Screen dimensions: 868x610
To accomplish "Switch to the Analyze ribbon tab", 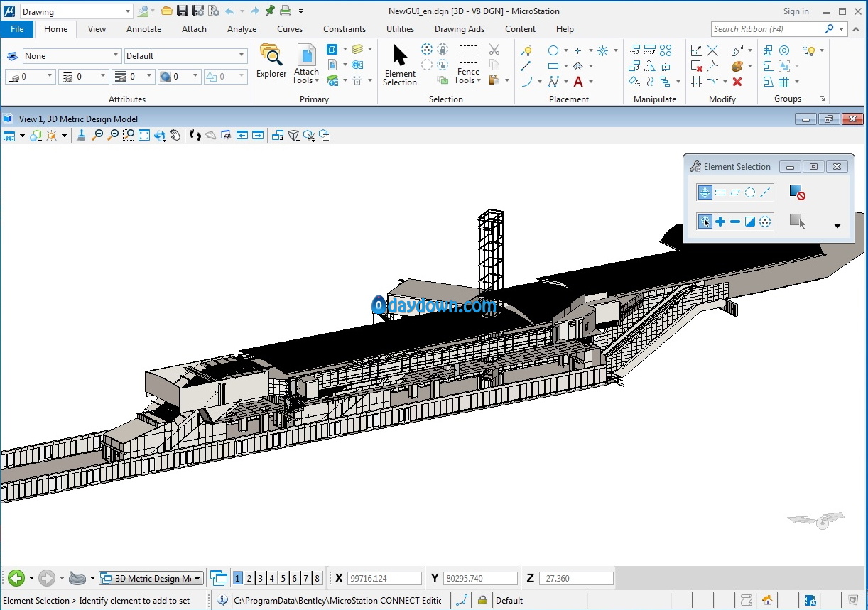I will (x=242, y=29).
